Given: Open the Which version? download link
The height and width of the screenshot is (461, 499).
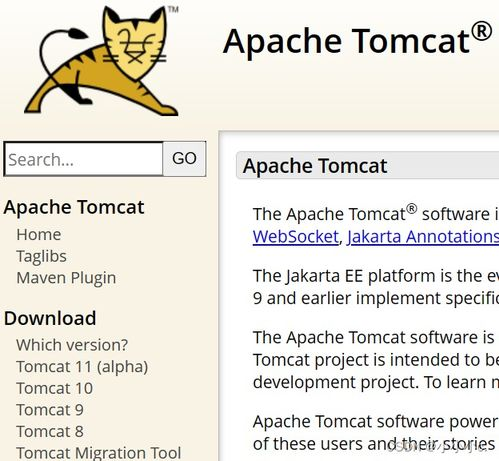Looking at the screenshot, I should pyautogui.click(x=72, y=345).
